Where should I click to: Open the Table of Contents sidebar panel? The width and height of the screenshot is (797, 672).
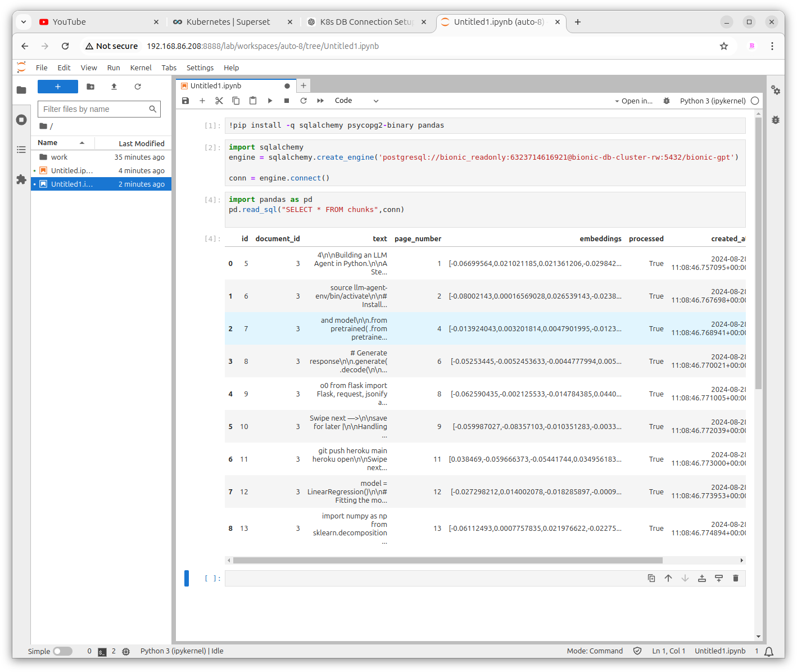point(21,150)
